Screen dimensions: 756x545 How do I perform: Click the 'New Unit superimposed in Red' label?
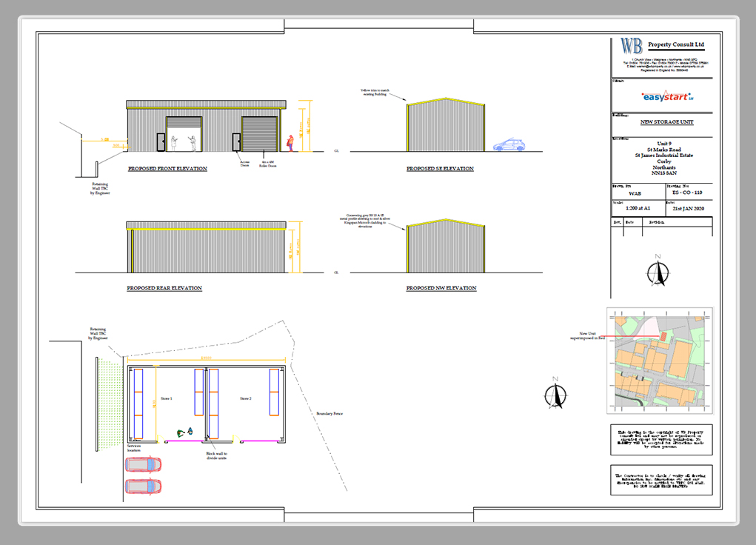point(587,335)
